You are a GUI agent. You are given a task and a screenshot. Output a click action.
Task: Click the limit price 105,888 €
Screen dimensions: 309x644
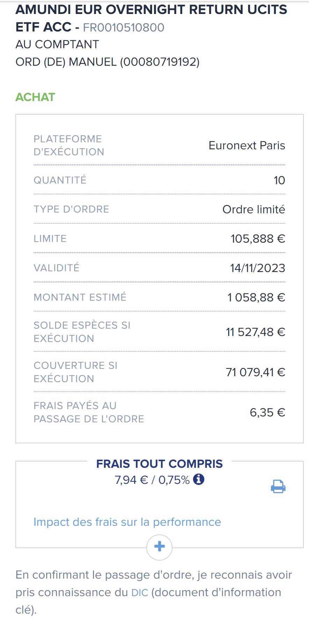point(258,239)
